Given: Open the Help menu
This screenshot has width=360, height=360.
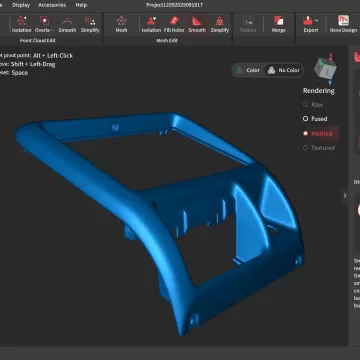Looking at the screenshot, I should click(x=81, y=5).
